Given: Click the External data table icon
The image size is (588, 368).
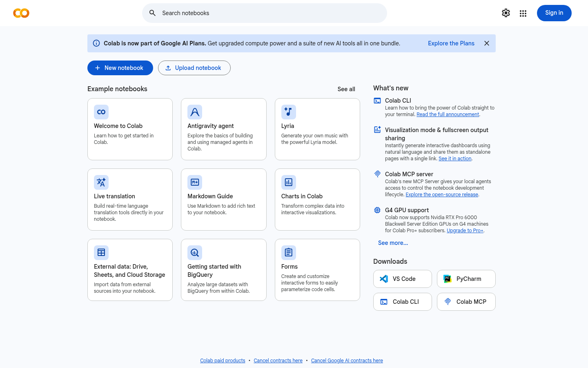Looking at the screenshot, I should coord(101,253).
